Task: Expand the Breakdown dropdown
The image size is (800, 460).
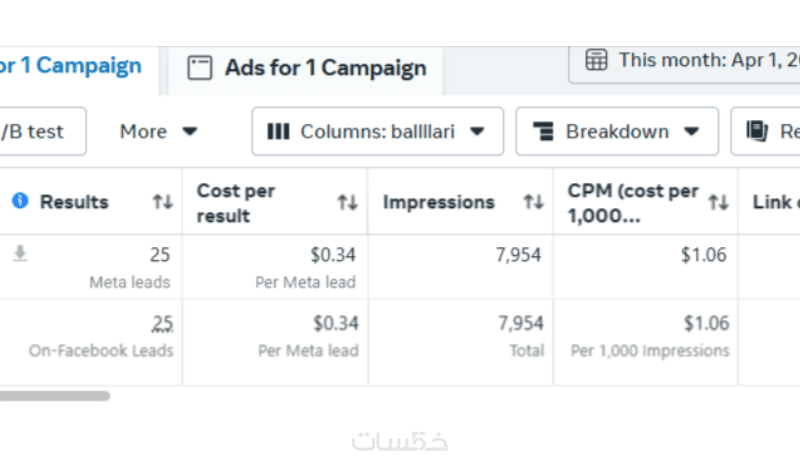Action: point(616,131)
